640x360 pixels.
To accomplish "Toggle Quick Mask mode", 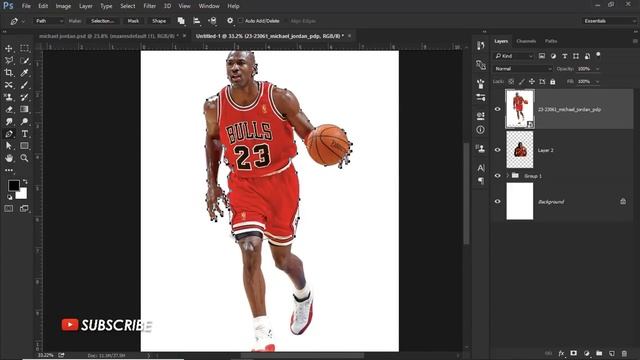I will (9, 209).
